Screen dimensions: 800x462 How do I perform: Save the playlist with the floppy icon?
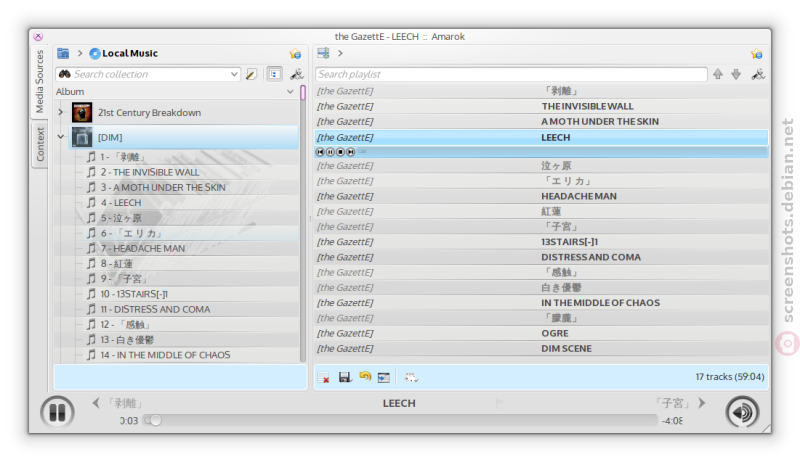[345, 377]
